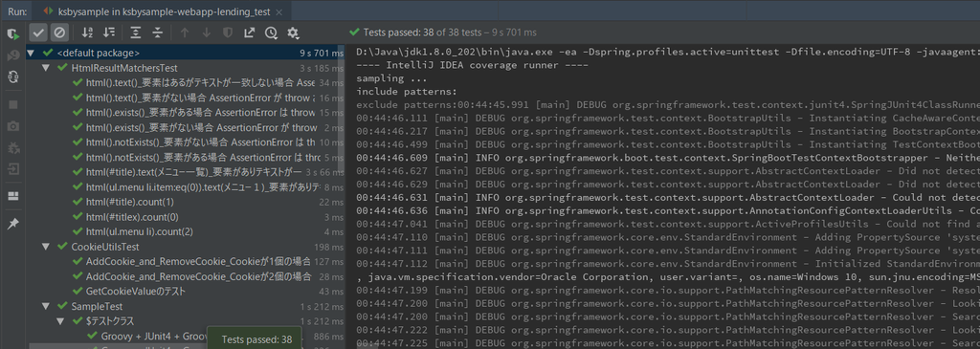
Task: Collapse HtmlResultMatchersTest tree arrow
Action: [x=46, y=68]
